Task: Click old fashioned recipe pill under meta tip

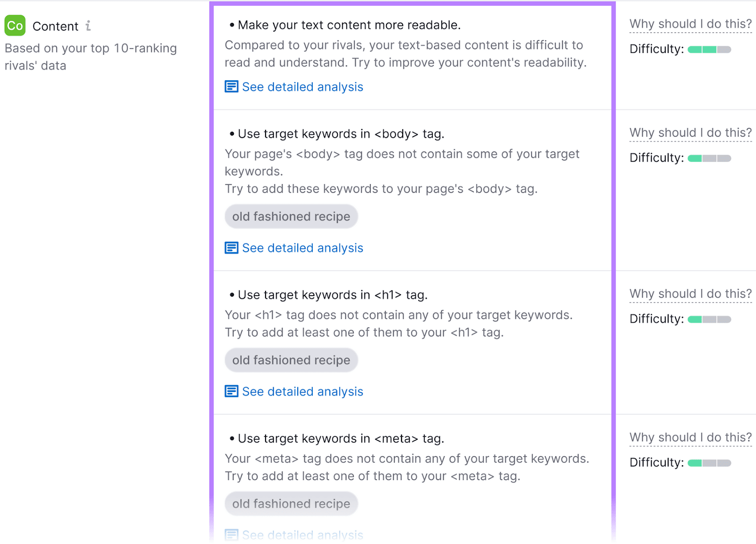Action: [291, 503]
